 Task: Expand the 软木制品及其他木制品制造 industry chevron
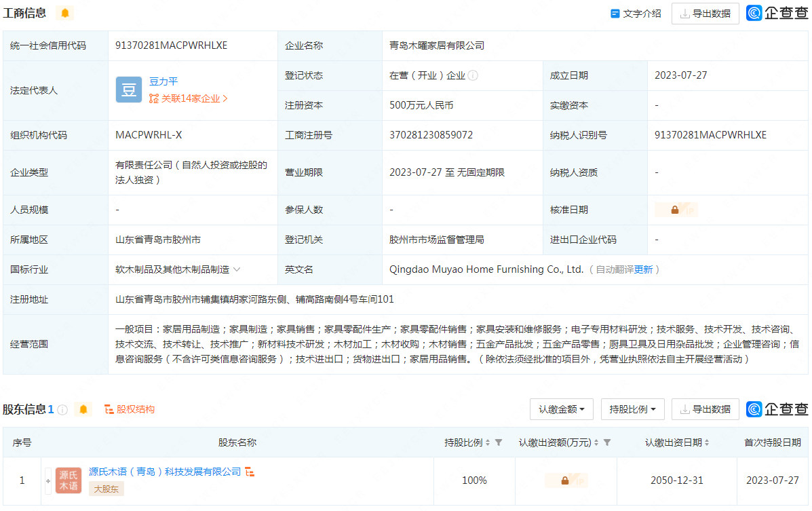tap(237, 269)
